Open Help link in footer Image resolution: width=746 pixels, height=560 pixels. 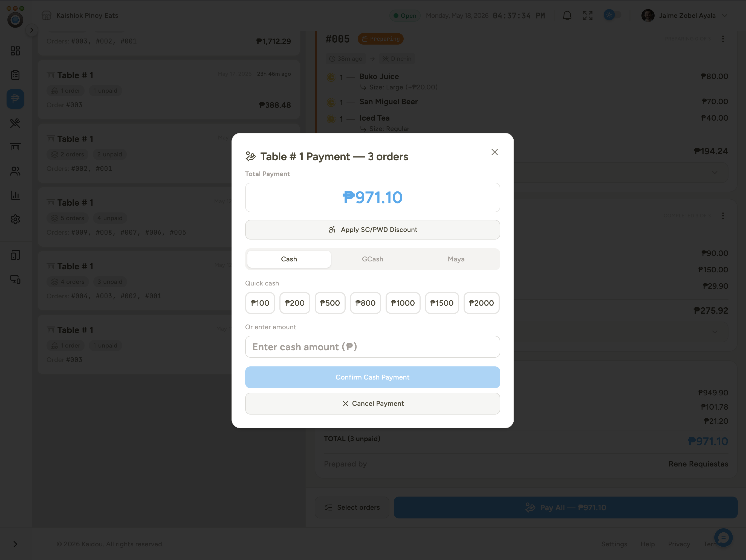(x=647, y=544)
